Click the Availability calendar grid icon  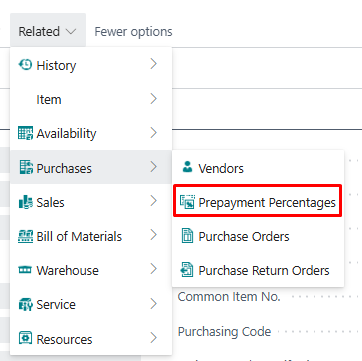(25, 133)
